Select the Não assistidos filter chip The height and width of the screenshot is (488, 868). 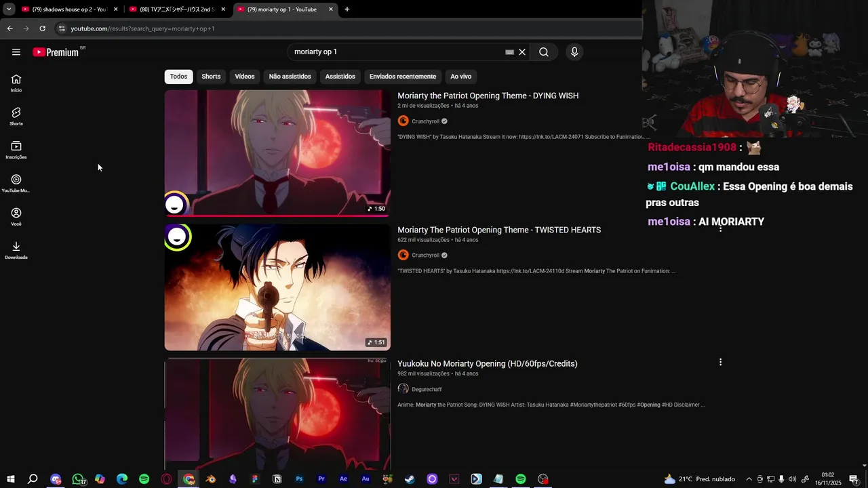[x=290, y=77]
